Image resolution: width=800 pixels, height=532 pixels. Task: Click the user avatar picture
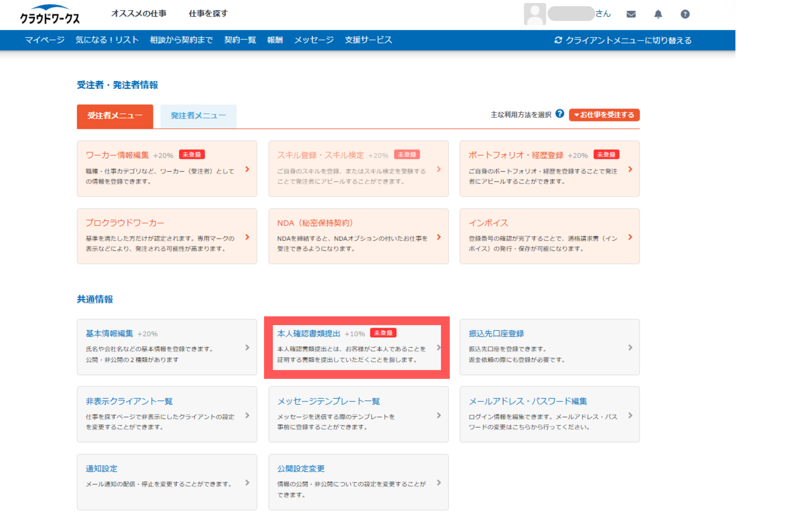(x=535, y=14)
